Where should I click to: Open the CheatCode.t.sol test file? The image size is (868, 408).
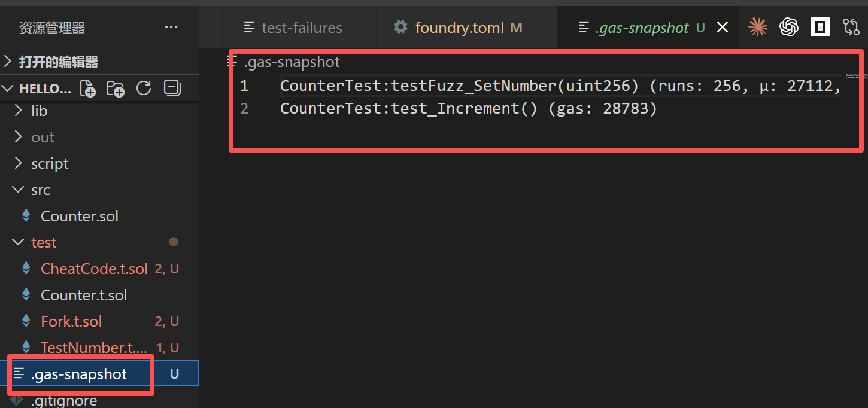tap(94, 269)
